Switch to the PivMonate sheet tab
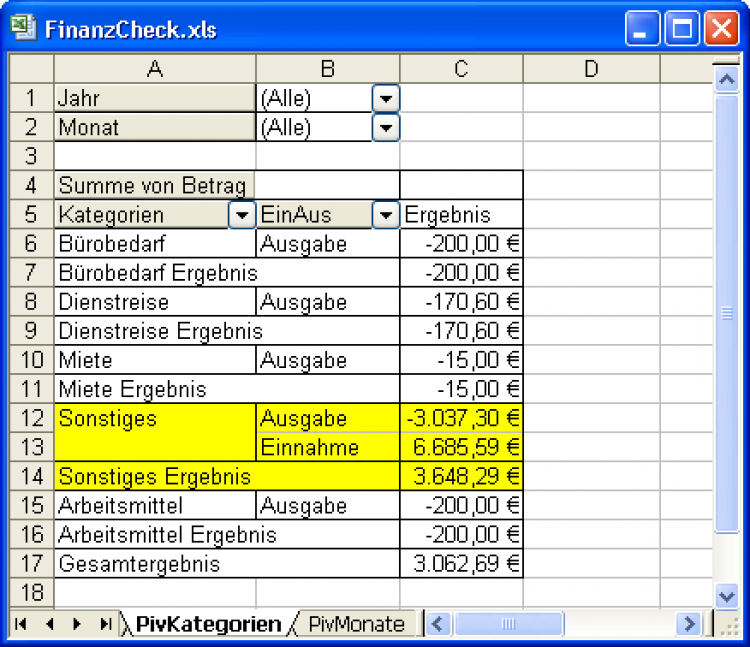Screen dimensions: 750x647 (356, 624)
